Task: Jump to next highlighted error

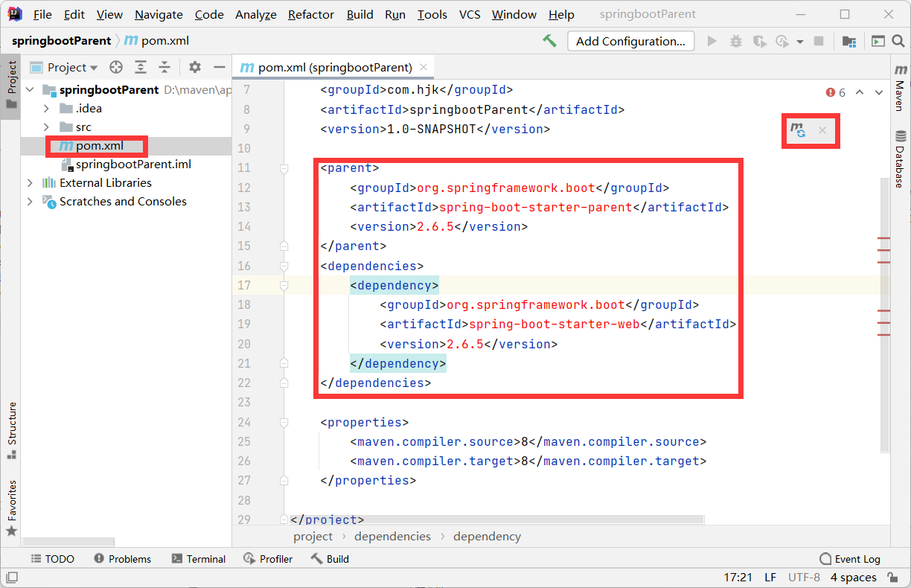Action: pyautogui.click(x=879, y=92)
